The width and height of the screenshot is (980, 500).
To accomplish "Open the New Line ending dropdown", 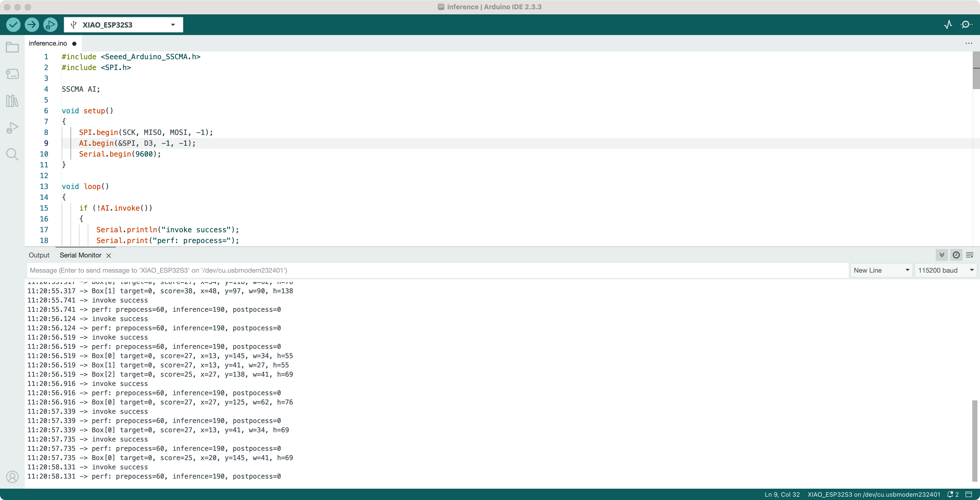I will pos(881,271).
